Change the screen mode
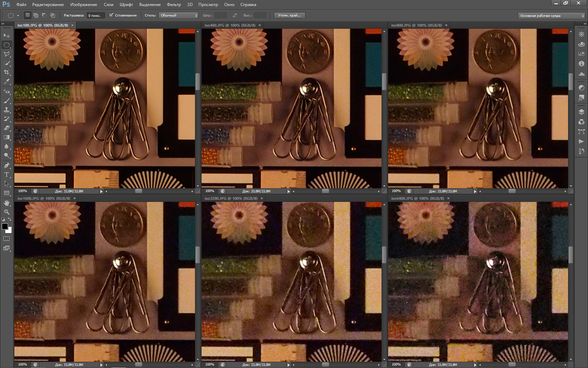This screenshot has width=588, height=368. pyautogui.click(x=7, y=248)
